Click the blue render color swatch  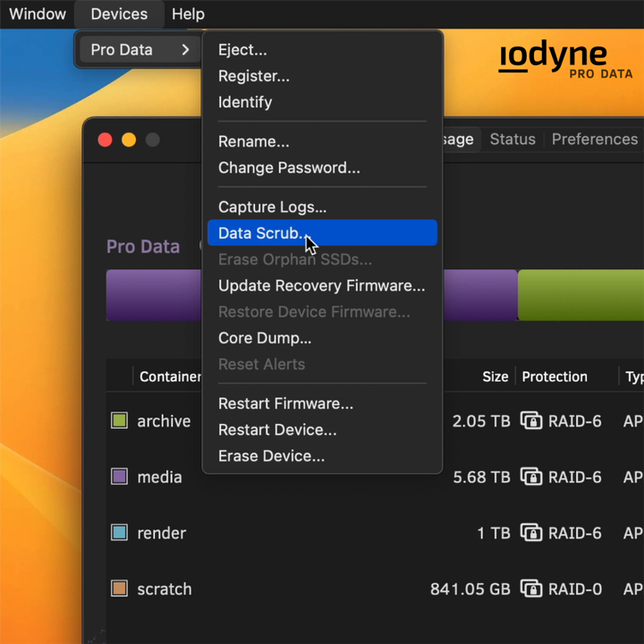[x=120, y=533]
